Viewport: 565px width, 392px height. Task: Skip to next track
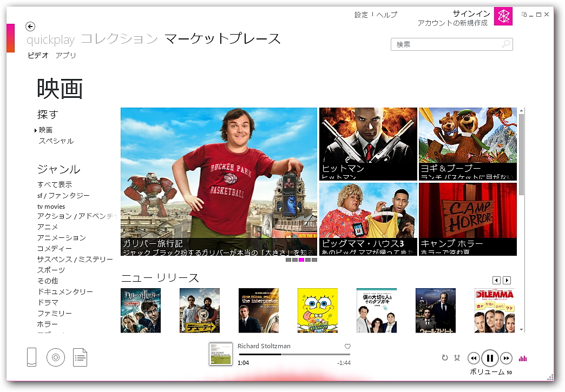(x=506, y=358)
